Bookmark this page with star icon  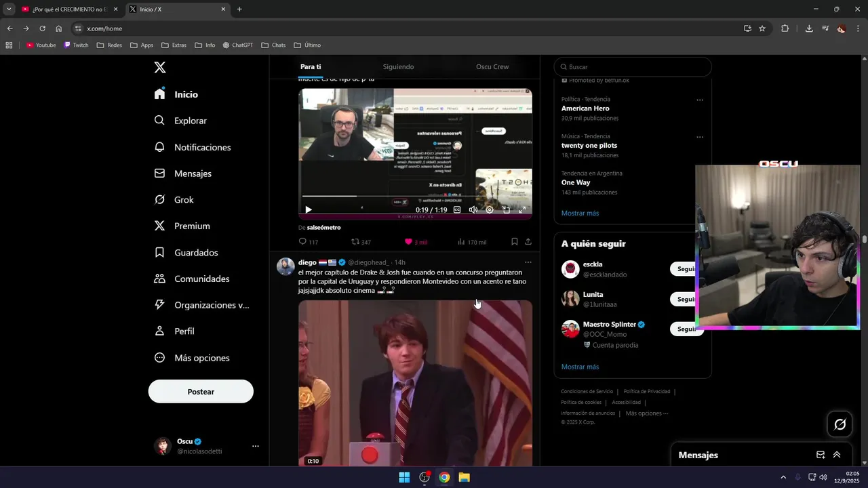pos(762,28)
